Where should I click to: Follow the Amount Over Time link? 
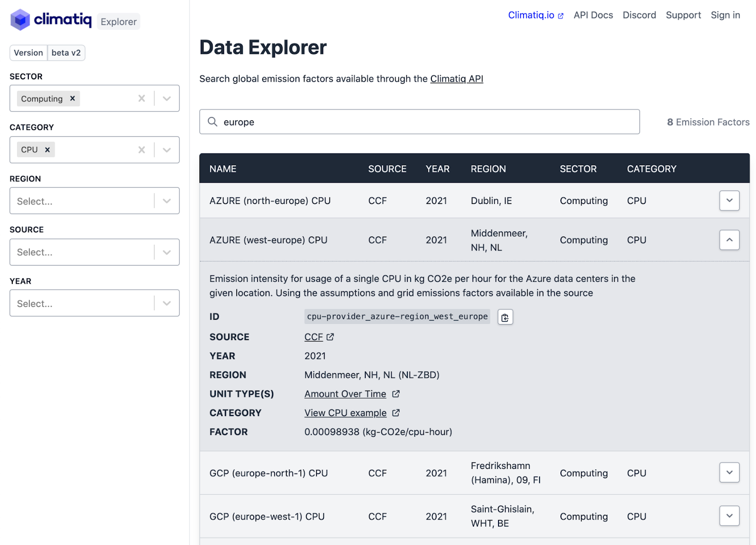tap(345, 394)
